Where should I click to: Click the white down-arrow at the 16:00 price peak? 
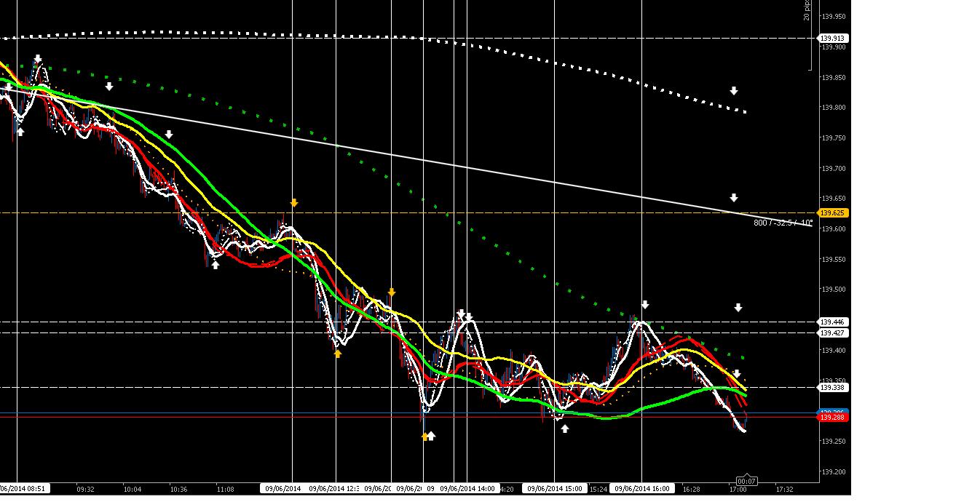(644, 303)
